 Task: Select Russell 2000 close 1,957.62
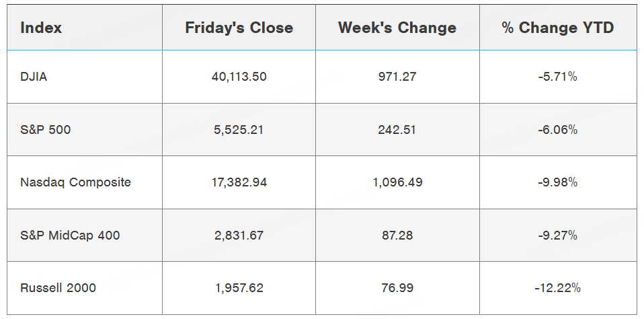[239, 288]
